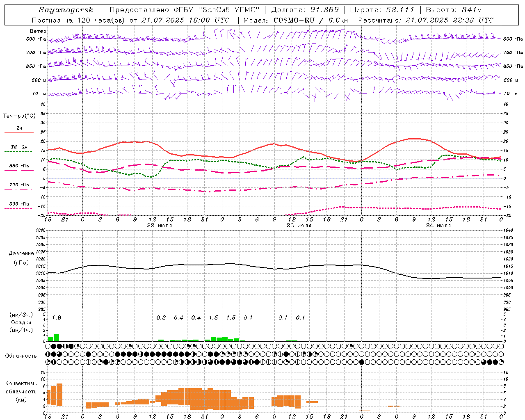Click the Тем-ра(°C) panel label

click(19, 116)
